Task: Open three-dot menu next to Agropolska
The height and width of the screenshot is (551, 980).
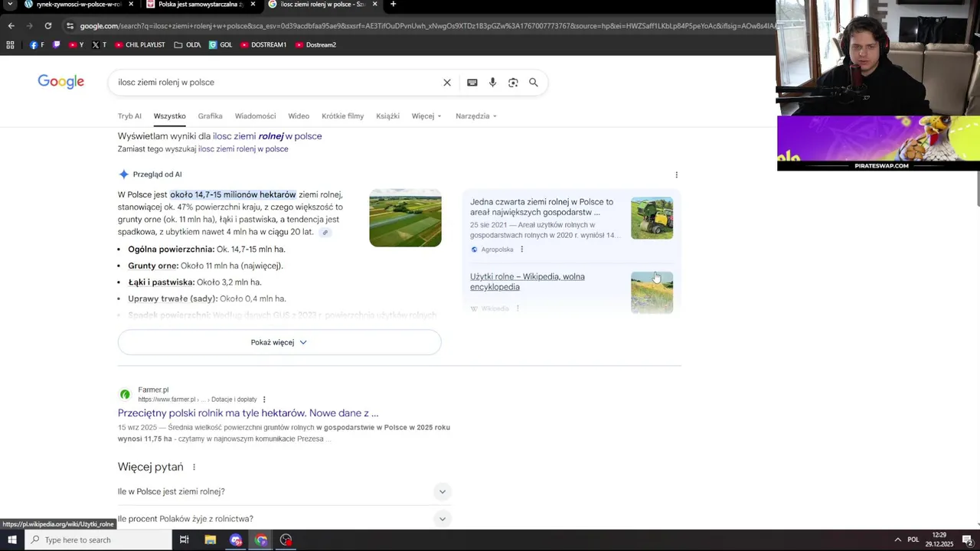Action: (x=522, y=249)
